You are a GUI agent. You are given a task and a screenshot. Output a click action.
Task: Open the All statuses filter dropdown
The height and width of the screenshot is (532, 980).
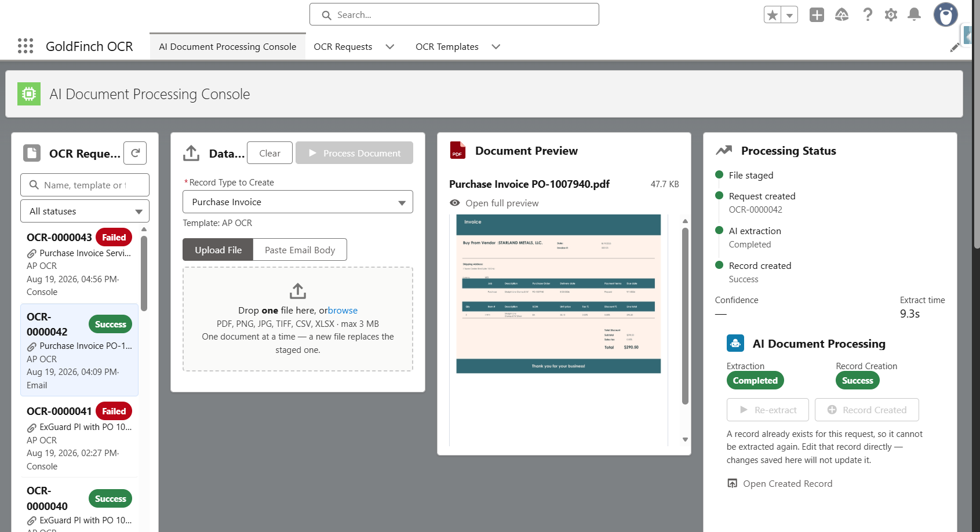[85, 211]
